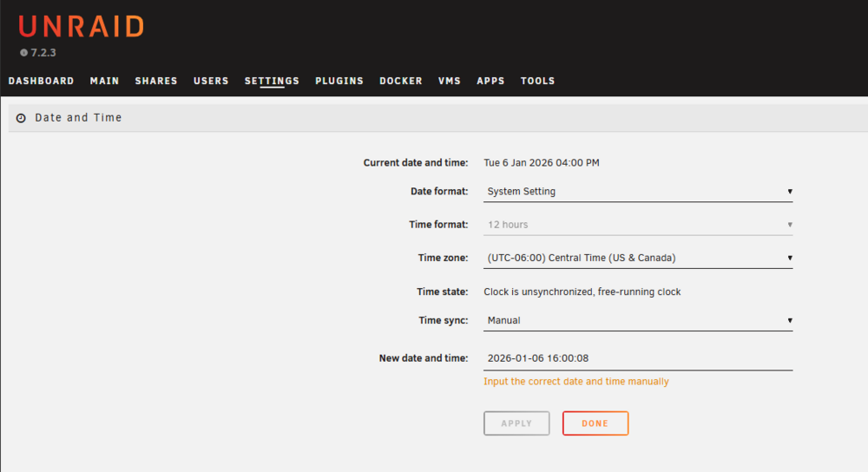868x472 pixels.
Task: Click version number 7.2.3 text
Action: [x=43, y=53]
